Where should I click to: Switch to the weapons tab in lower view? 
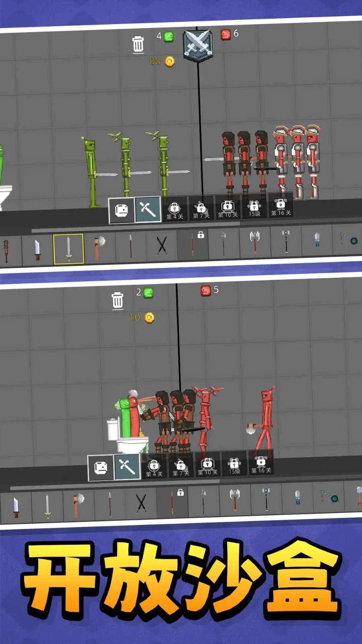point(127,467)
